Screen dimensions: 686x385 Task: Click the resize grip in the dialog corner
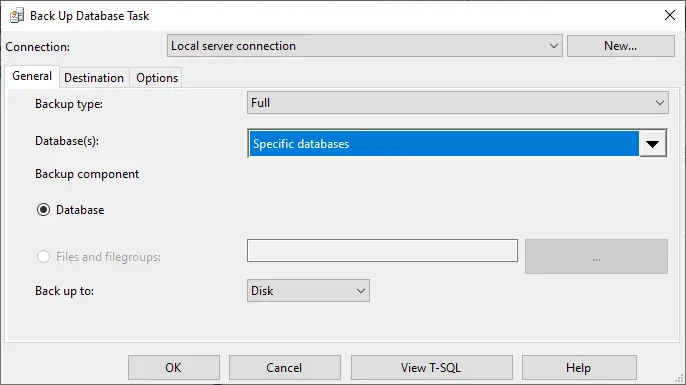click(679, 379)
